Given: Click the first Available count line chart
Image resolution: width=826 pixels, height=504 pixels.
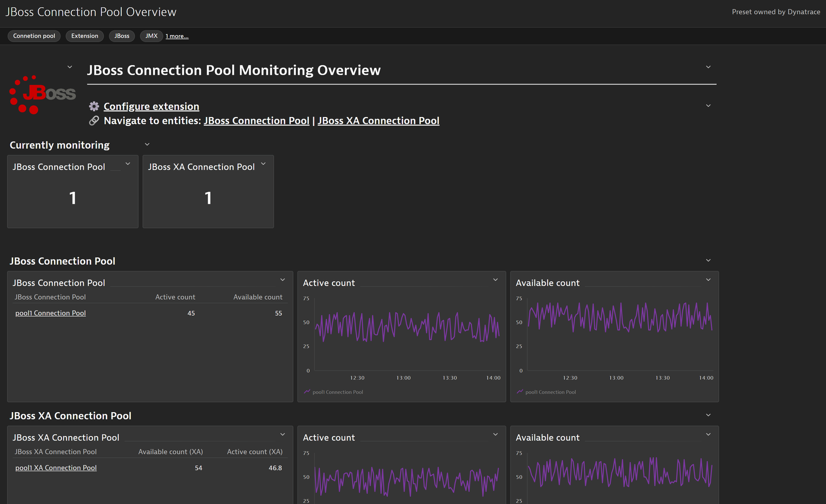Looking at the screenshot, I should pyautogui.click(x=620, y=334).
